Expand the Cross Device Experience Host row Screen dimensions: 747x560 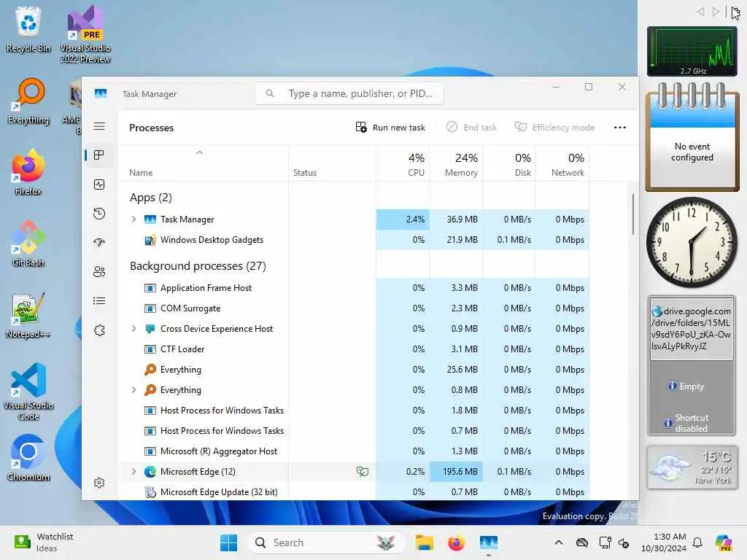click(134, 329)
